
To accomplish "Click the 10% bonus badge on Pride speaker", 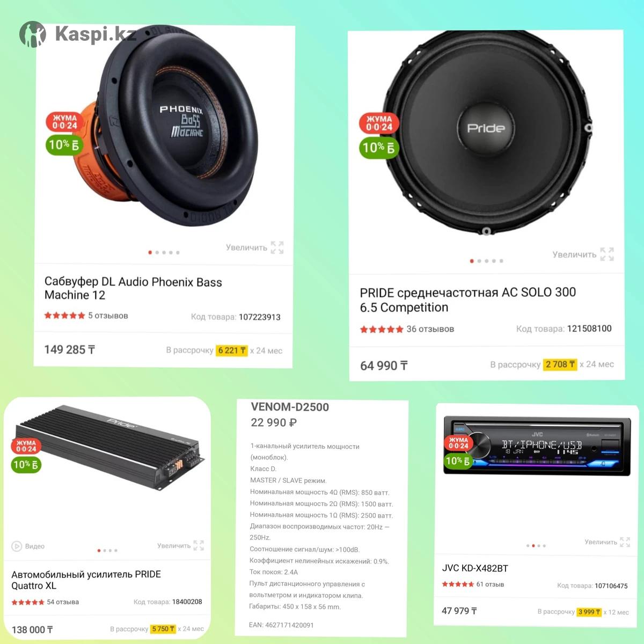I will click(x=379, y=148).
